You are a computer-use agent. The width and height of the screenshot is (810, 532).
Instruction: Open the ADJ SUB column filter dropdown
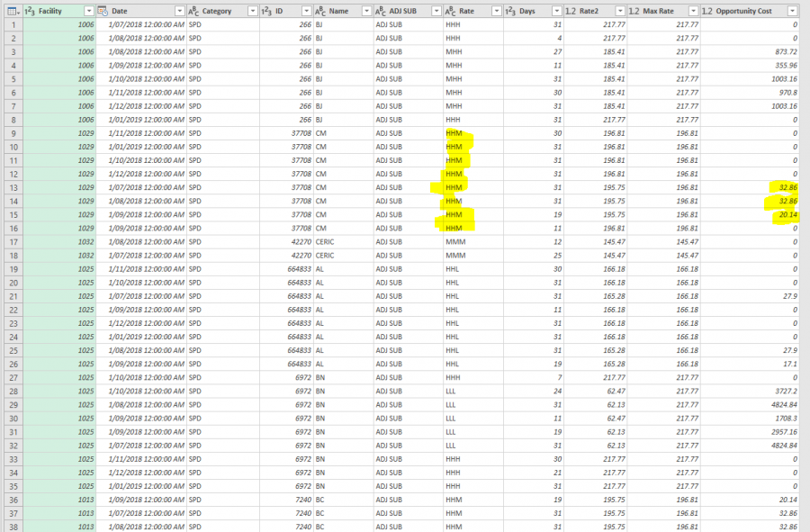[436, 11]
